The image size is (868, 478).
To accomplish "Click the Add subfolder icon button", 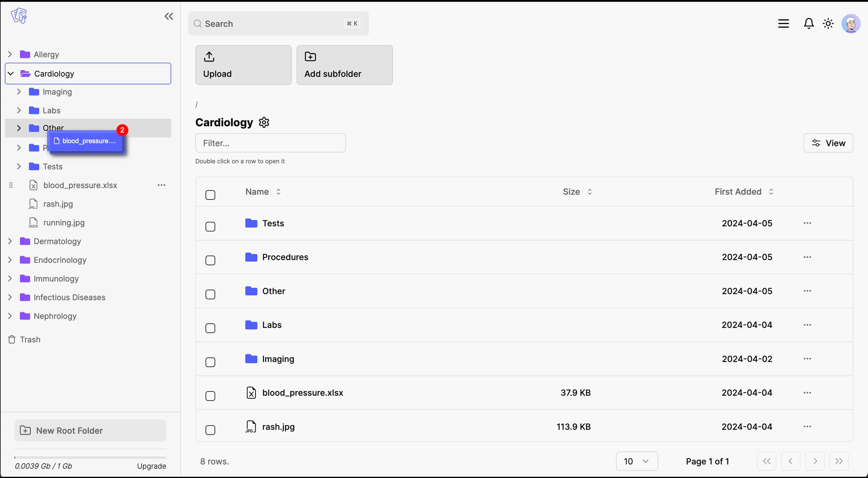I will coord(310,56).
